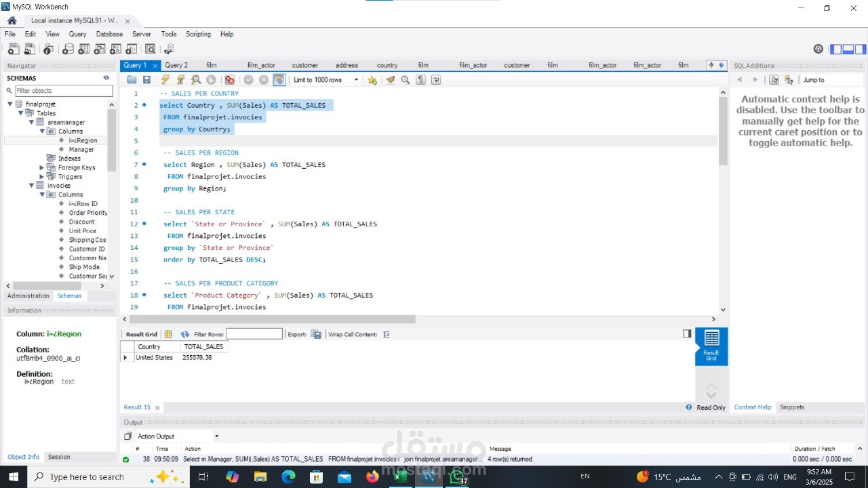Image resolution: width=868 pixels, height=488 pixels.
Task: Rollback transaction X icon
Action: (264, 80)
